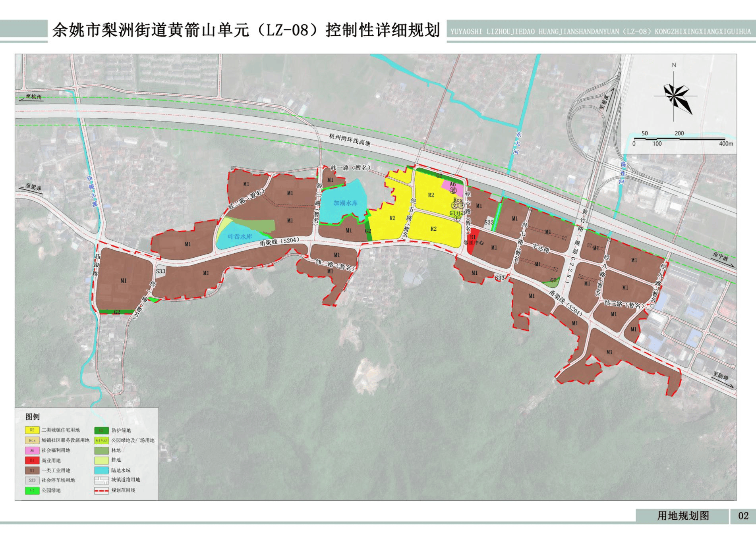Click the dark green 防护绿地 legend swatch
756x536 pixels.
point(101,430)
